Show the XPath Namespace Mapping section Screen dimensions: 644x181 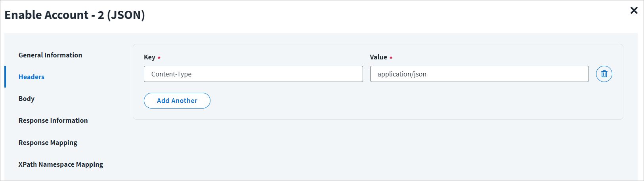pos(61,164)
